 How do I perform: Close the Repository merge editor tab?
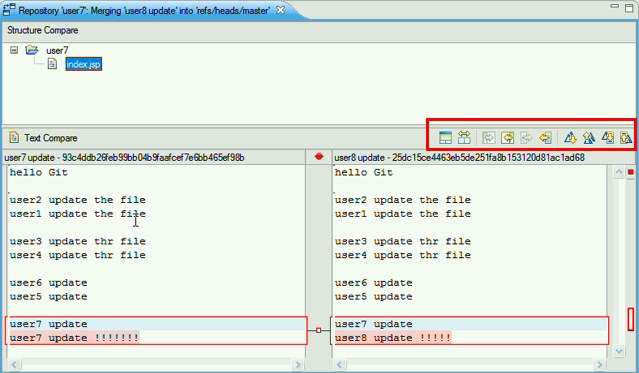tap(281, 10)
